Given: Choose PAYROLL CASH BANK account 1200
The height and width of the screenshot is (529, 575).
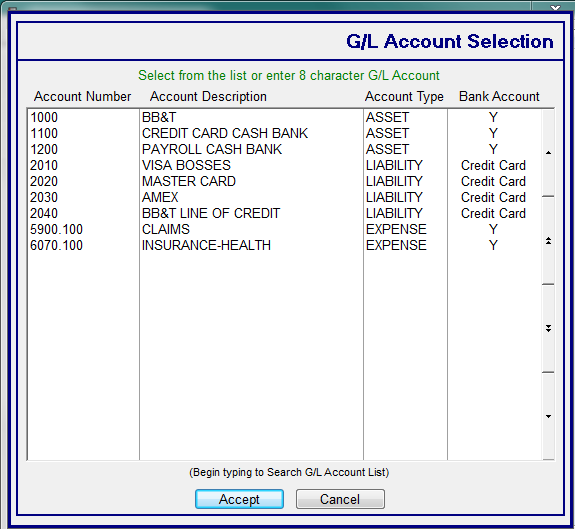Looking at the screenshot, I should (285, 149).
